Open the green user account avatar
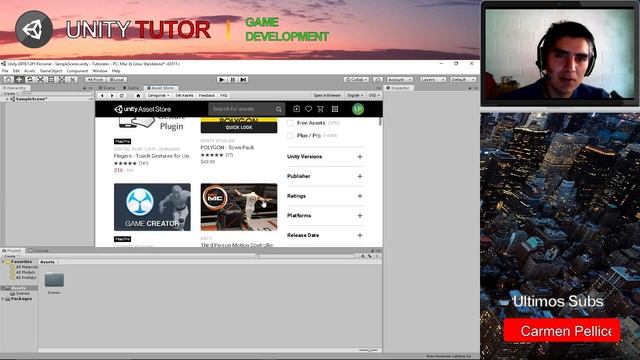The height and width of the screenshot is (360, 640). click(x=358, y=109)
